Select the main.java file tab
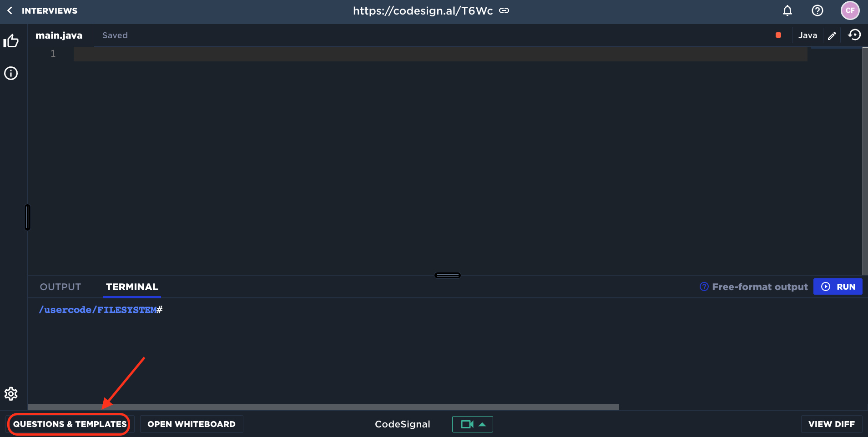868x437 pixels. click(x=59, y=35)
